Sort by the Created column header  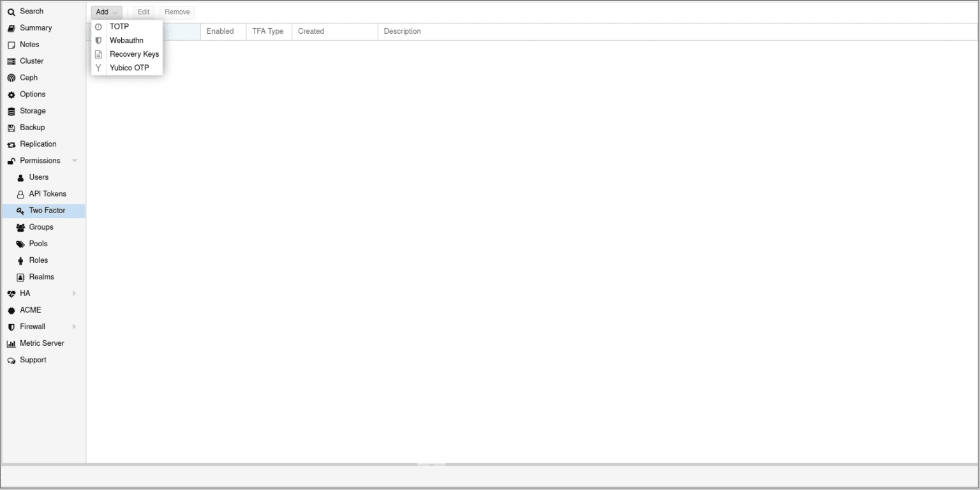click(335, 31)
